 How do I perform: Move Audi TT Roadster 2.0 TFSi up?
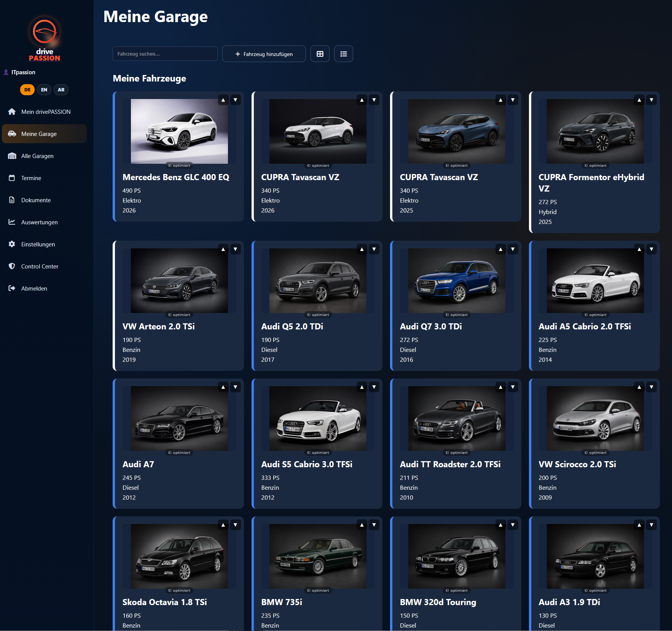[x=501, y=387]
